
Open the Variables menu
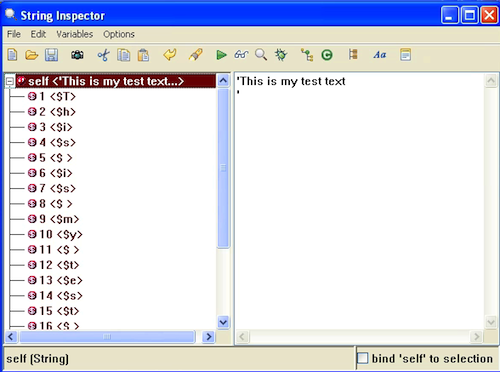(x=75, y=34)
